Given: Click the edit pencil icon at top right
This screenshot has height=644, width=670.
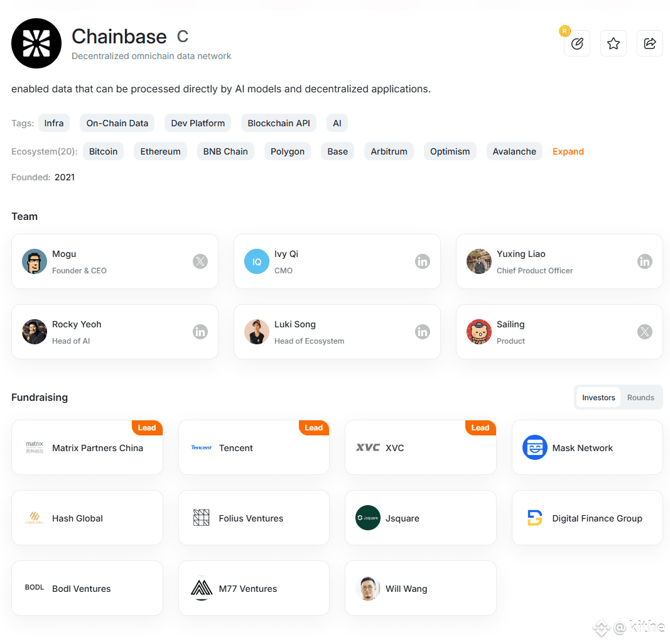Looking at the screenshot, I should coord(577,43).
